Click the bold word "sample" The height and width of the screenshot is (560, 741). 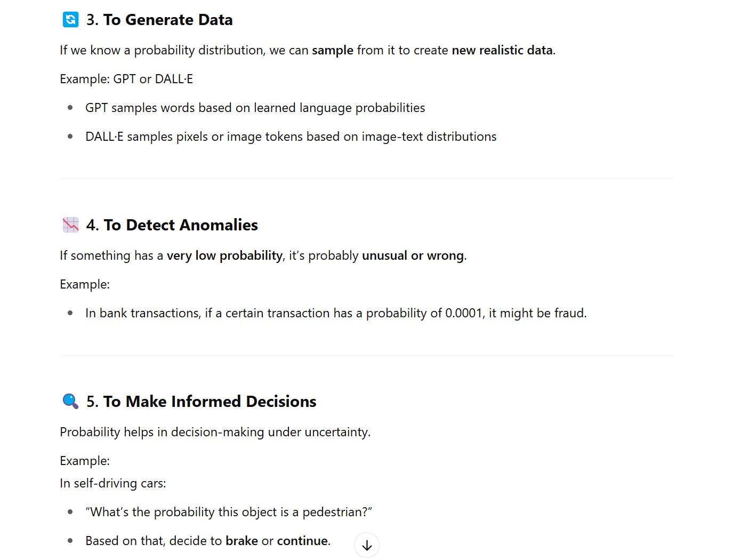click(332, 50)
